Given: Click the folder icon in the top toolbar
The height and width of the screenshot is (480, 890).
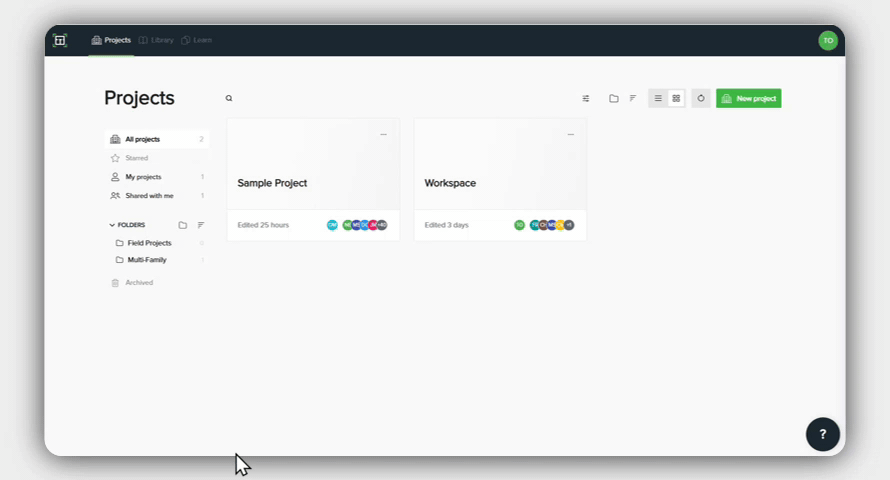Looking at the screenshot, I should tap(614, 99).
